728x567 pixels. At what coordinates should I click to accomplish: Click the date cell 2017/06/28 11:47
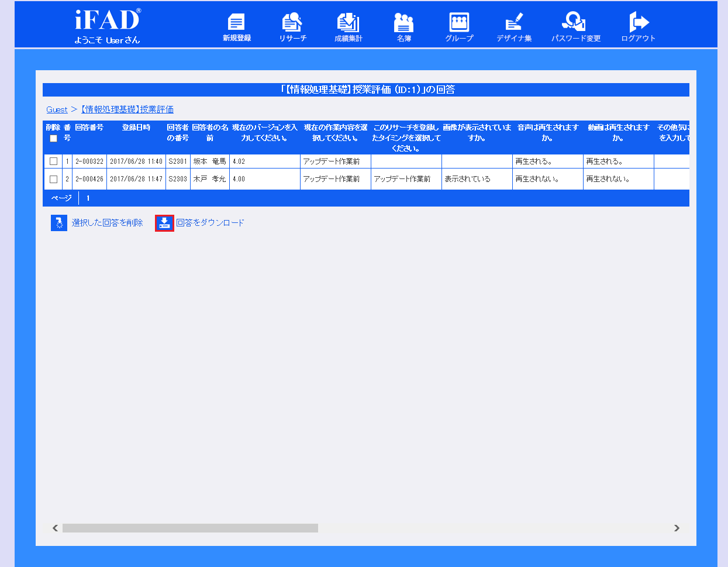pos(136,179)
